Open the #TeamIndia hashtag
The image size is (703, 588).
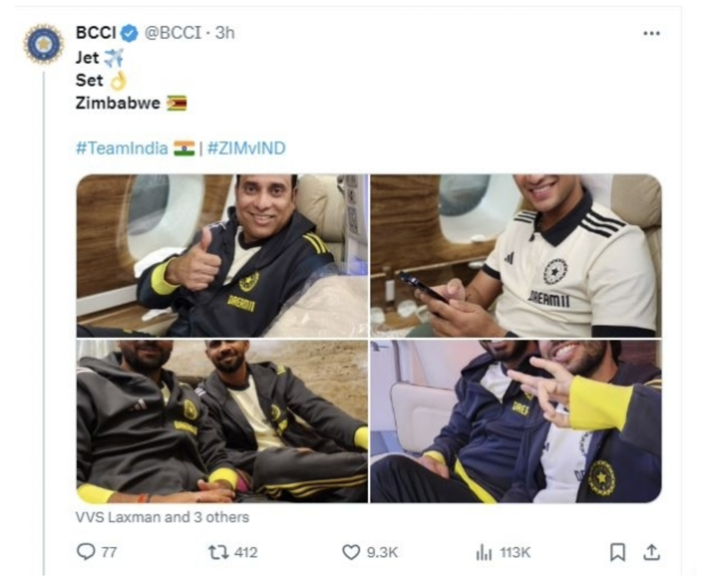tap(122, 148)
